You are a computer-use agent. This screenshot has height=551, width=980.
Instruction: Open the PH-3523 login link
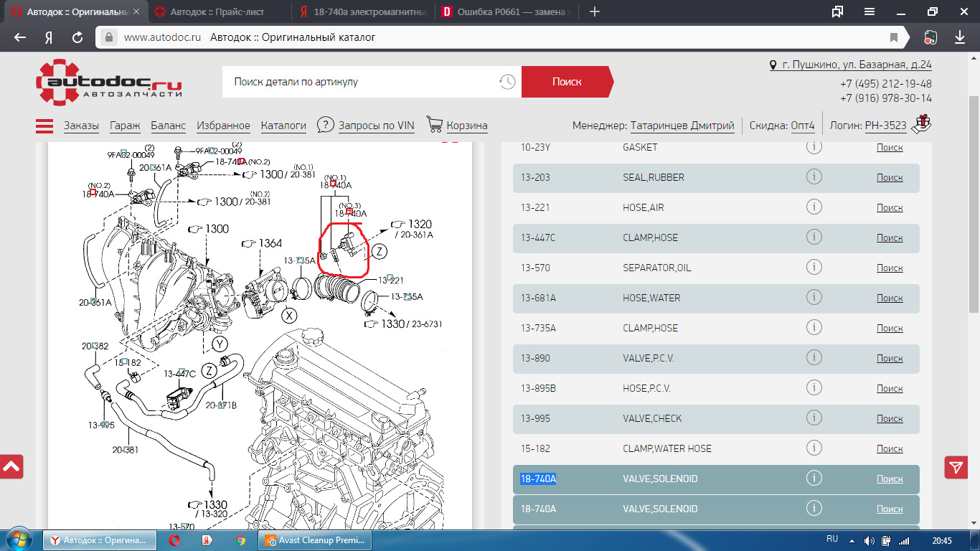tap(885, 126)
